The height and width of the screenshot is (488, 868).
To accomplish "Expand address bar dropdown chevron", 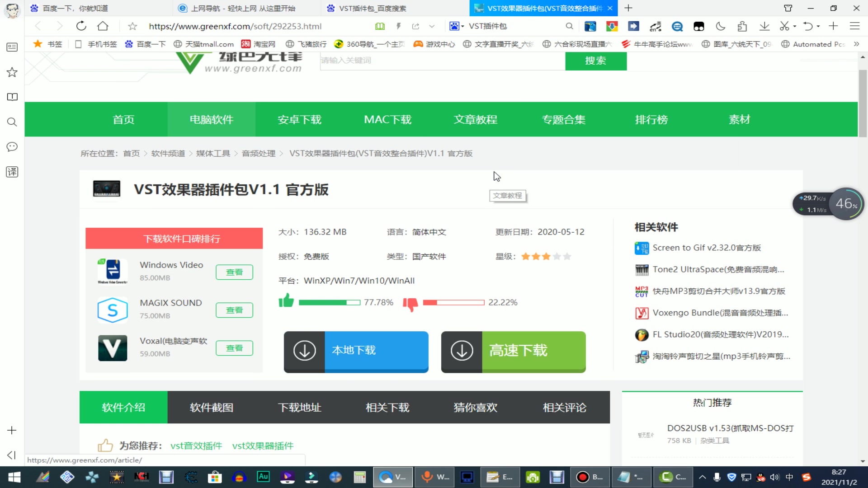I will pos(432,26).
